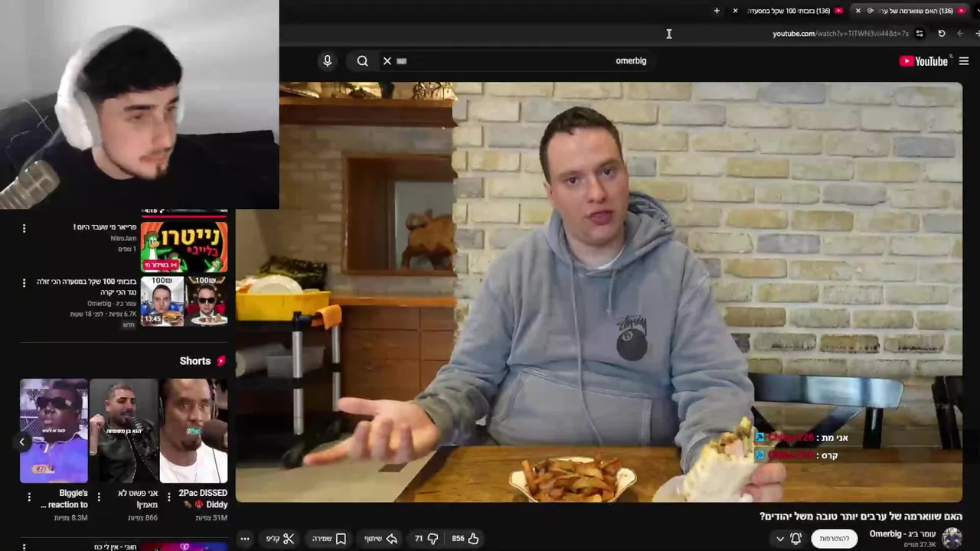Click the youtube.com address bar URL
This screenshot has height=551, width=980.
[x=841, y=34]
